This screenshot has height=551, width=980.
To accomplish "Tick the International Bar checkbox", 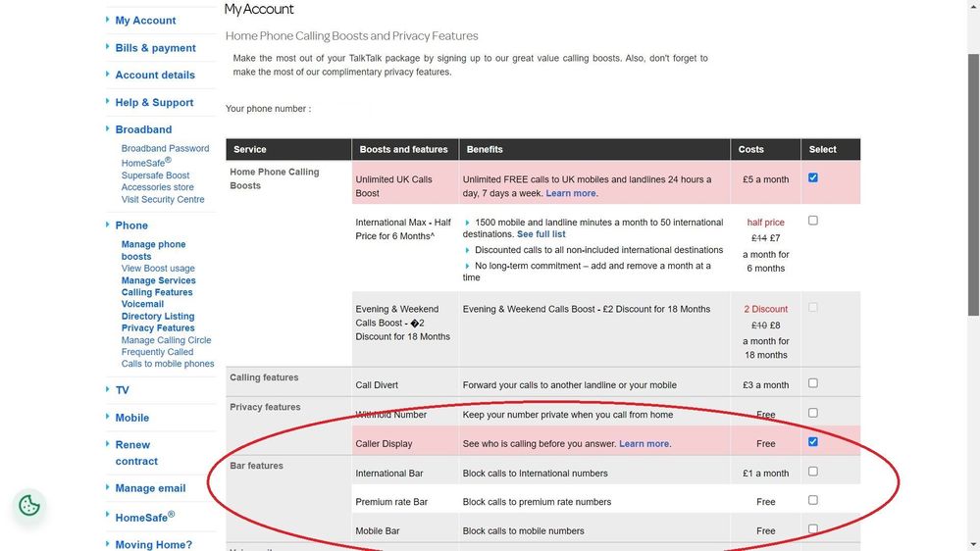I will (812, 472).
